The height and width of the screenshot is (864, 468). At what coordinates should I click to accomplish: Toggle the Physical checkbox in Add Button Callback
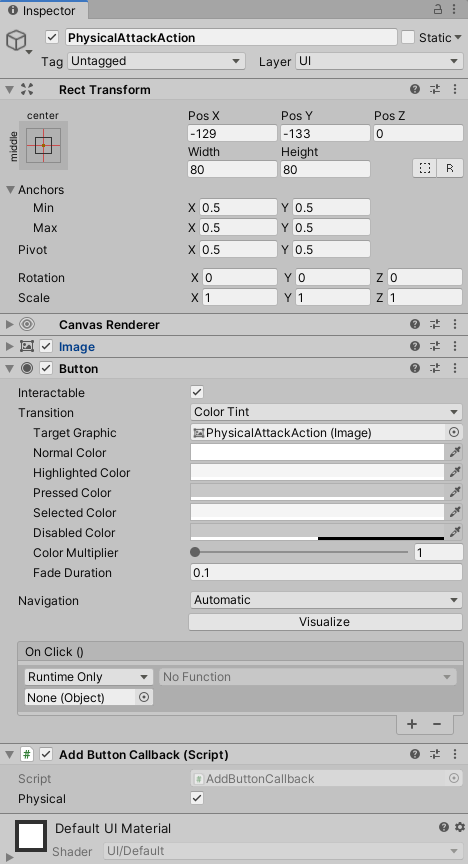(x=197, y=798)
